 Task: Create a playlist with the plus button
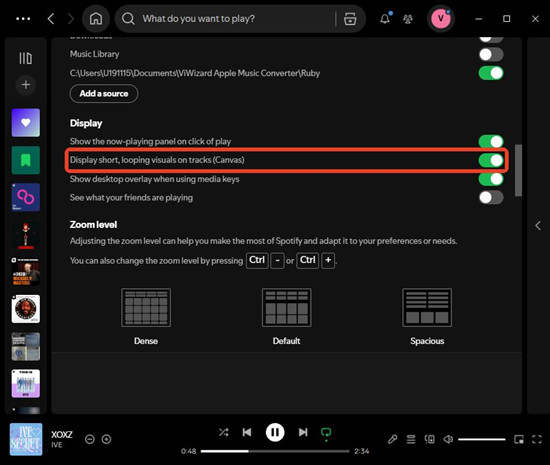point(26,85)
